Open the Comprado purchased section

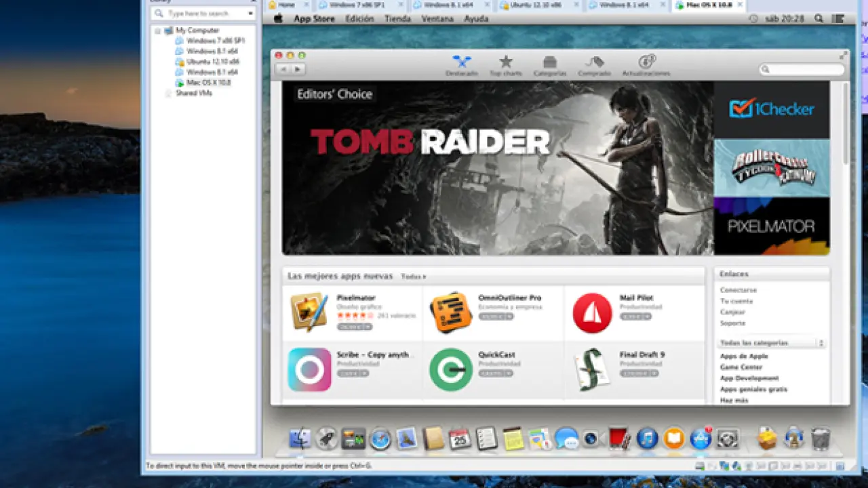(594, 65)
